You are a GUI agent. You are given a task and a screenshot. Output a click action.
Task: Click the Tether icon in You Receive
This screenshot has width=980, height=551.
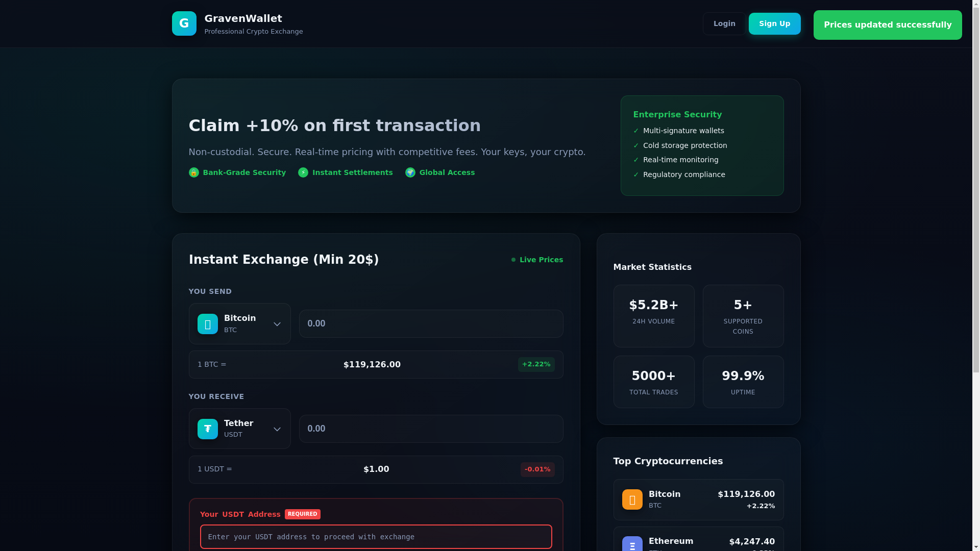tap(208, 429)
